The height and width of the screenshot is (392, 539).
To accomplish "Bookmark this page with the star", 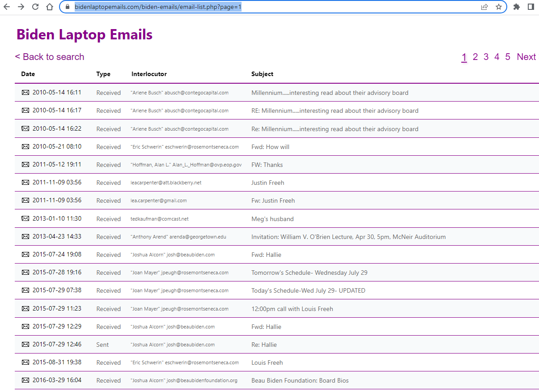I will coord(499,7).
